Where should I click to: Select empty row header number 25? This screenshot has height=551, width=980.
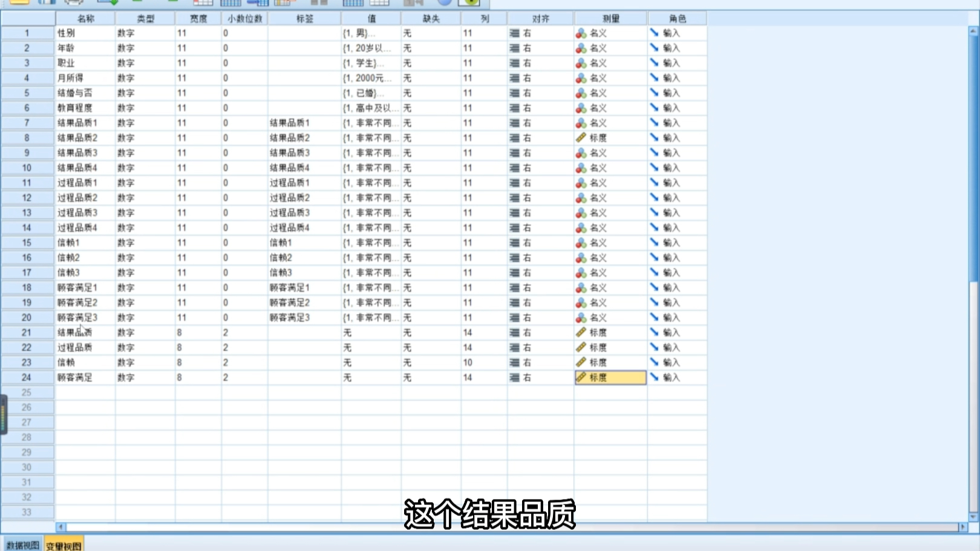pos(27,393)
